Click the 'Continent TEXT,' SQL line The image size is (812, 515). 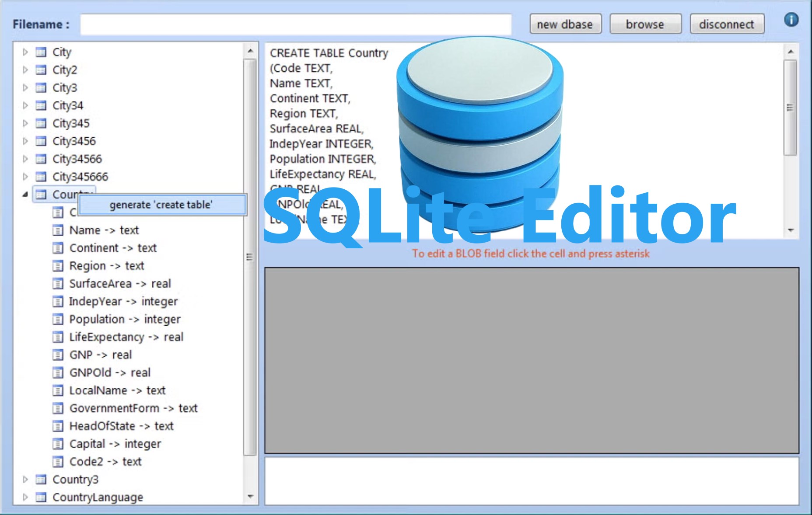coord(310,98)
